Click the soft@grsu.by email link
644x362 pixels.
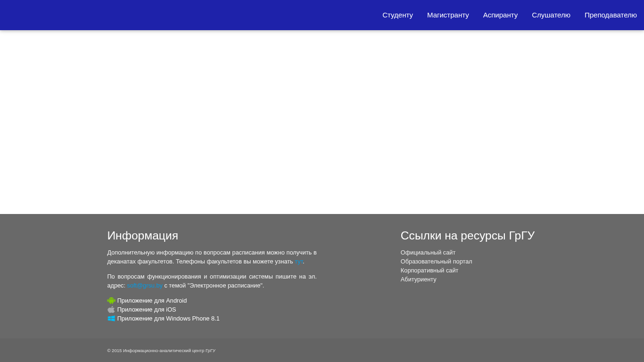[x=145, y=286]
